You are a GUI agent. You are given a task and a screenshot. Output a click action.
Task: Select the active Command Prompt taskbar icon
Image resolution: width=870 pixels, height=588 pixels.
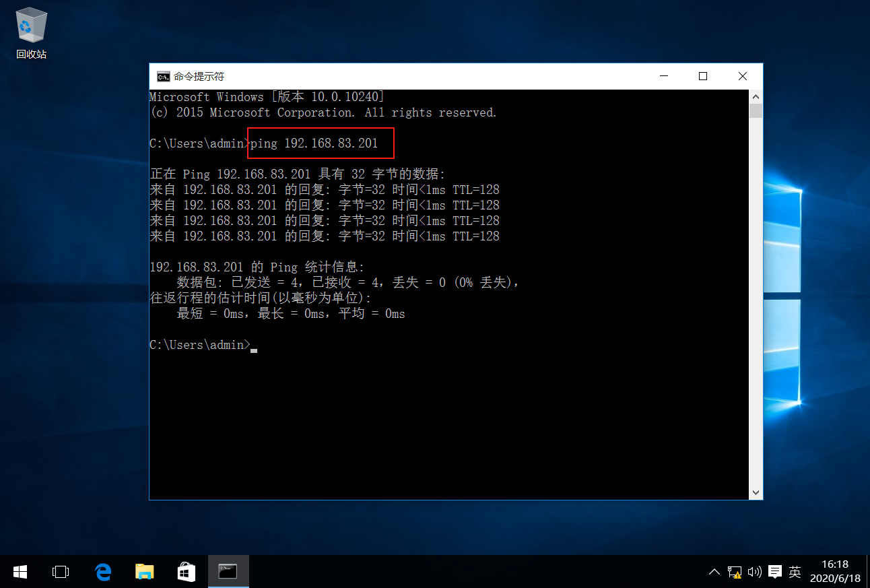pos(228,571)
